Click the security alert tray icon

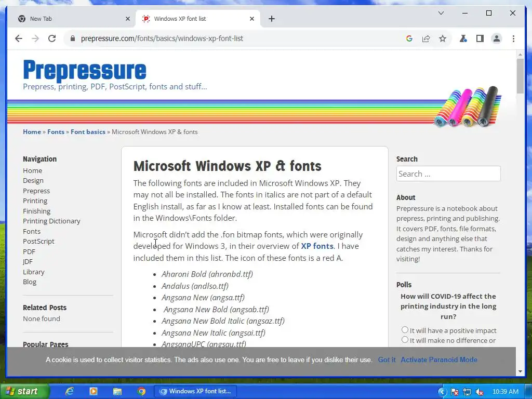tap(455, 392)
